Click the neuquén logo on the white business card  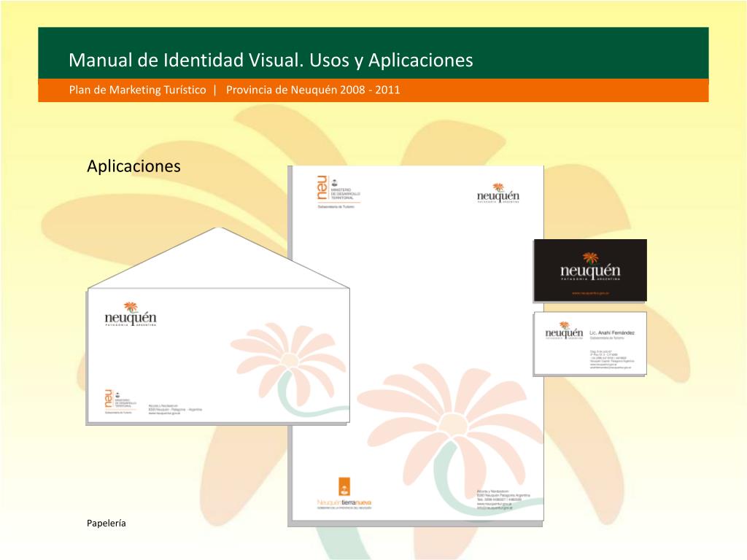pos(564,330)
